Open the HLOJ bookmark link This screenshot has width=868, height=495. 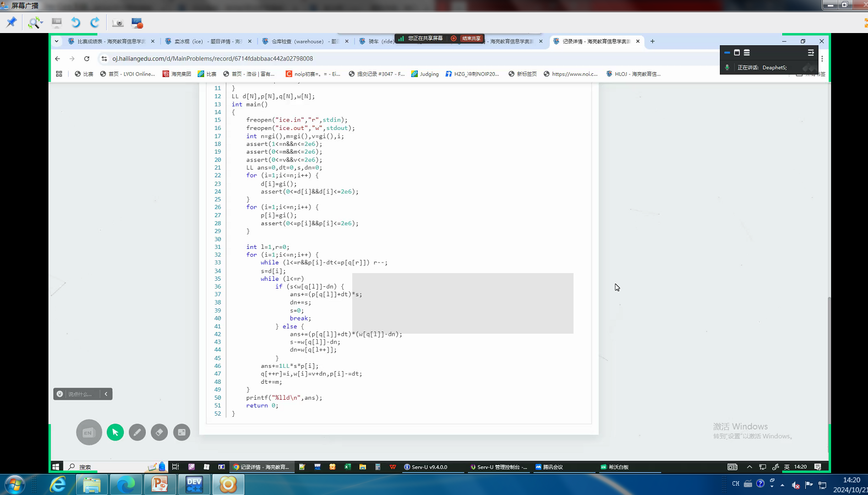(633, 74)
